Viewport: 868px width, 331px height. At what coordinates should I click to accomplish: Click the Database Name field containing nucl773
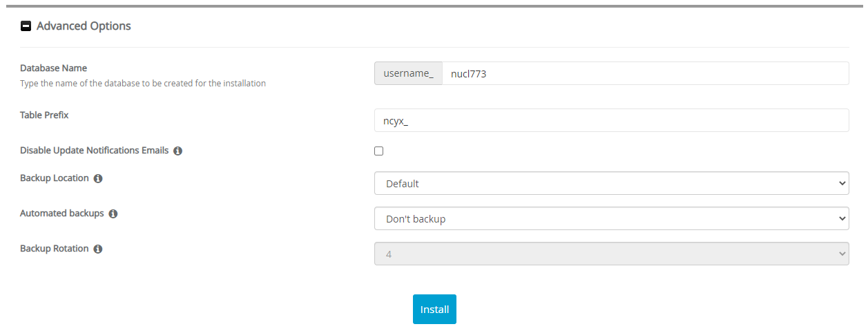click(644, 73)
